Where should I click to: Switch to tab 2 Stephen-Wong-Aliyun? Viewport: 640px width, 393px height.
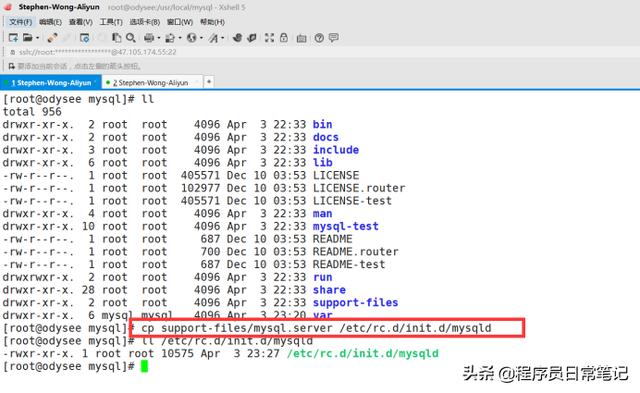click(151, 82)
